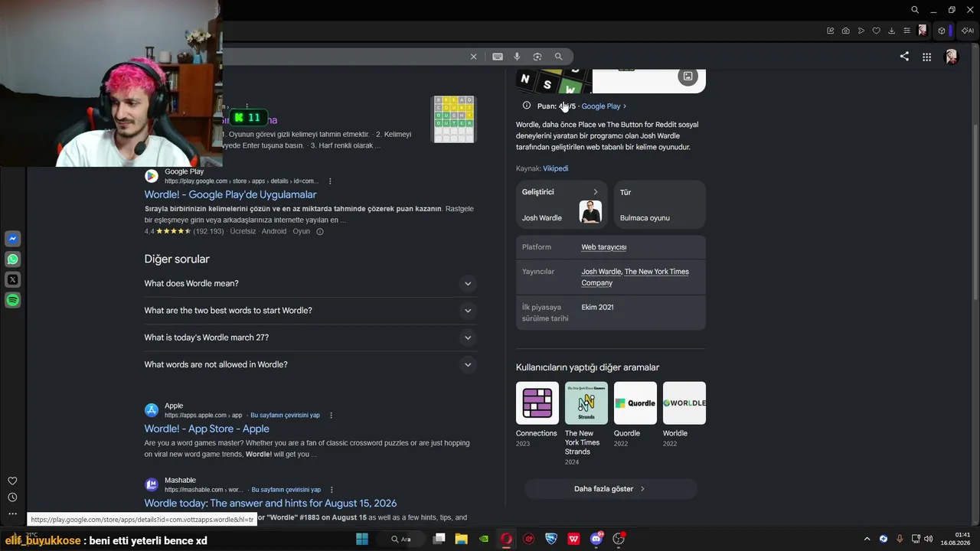Click 'The New York Times Company' publisher link
Image resolution: width=980 pixels, height=551 pixels.
pyautogui.click(x=635, y=277)
